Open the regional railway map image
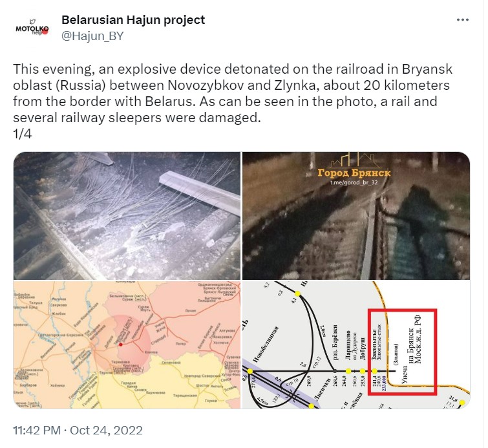This screenshot has height=448, width=488. tap(127, 345)
